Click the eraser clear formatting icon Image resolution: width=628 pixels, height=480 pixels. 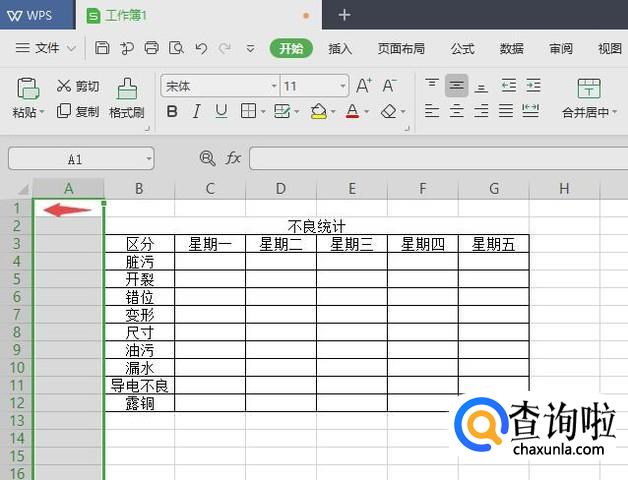[x=388, y=111]
